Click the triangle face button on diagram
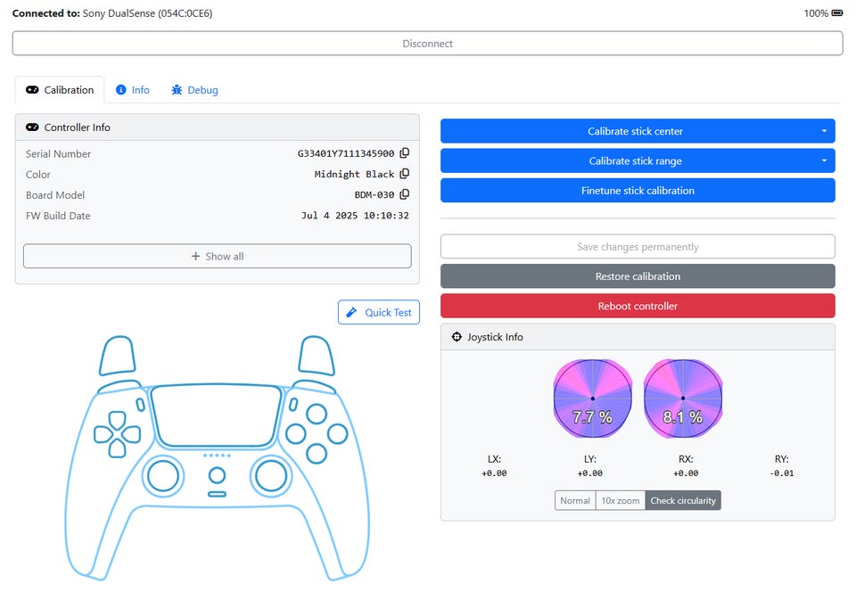The image size is (856, 616). [317, 414]
